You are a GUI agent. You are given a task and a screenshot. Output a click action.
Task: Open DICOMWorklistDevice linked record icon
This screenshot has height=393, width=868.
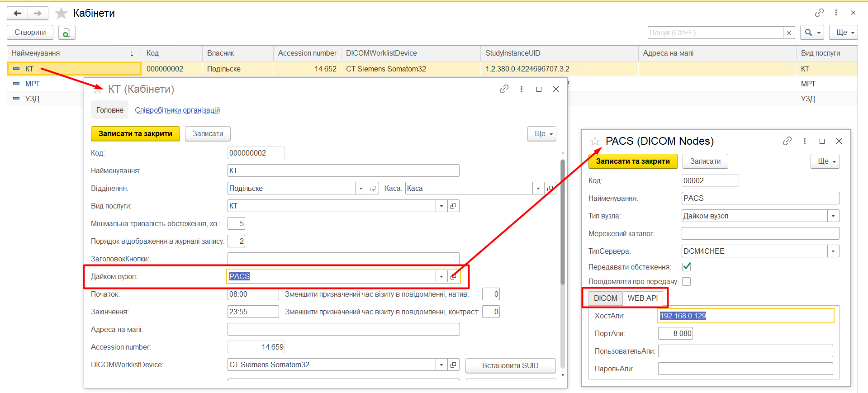[453, 365]
